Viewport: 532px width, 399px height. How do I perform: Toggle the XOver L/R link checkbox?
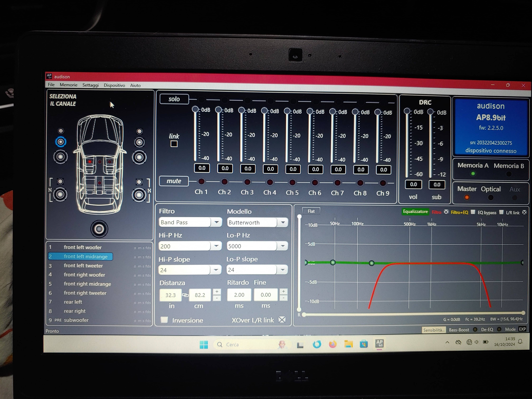[282, 320]
